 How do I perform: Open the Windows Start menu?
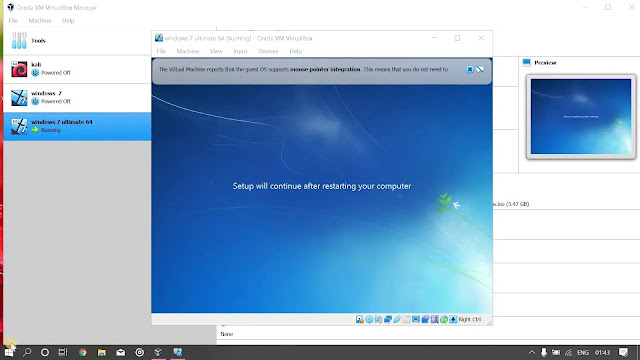9,352
